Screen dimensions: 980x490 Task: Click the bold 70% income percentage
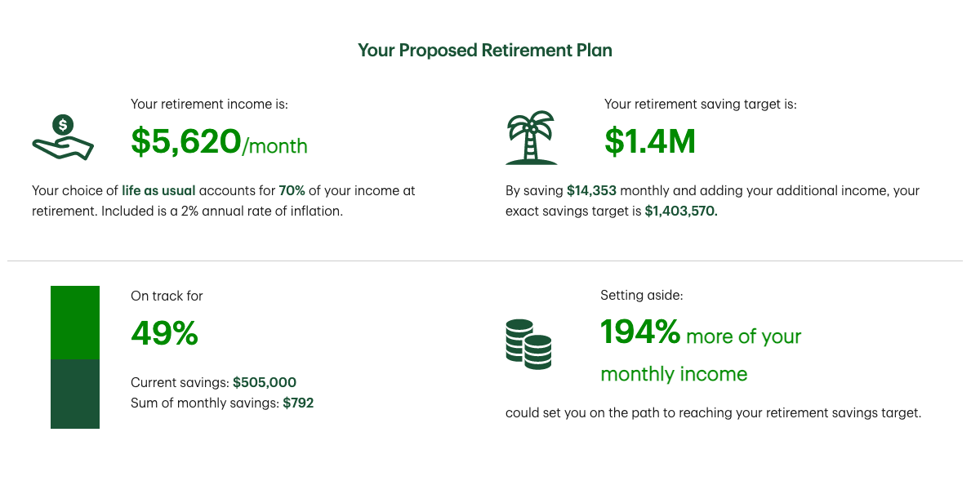(292, 190)
